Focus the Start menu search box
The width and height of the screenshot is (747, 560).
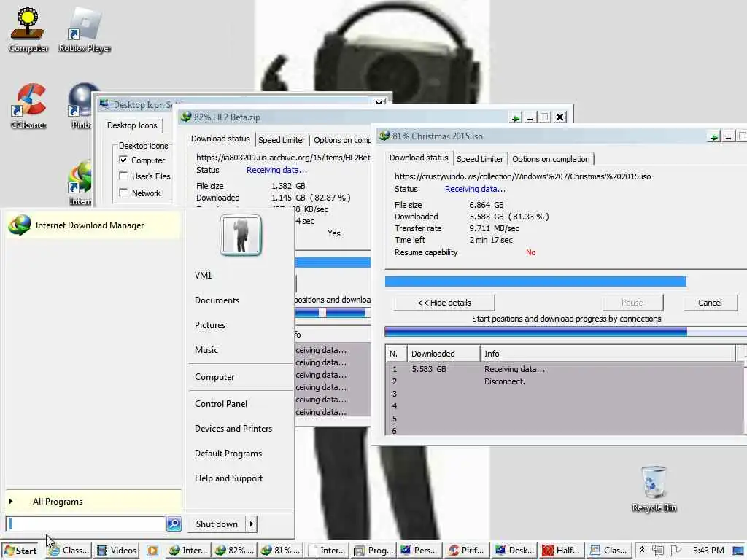click(x=86, y=524)
